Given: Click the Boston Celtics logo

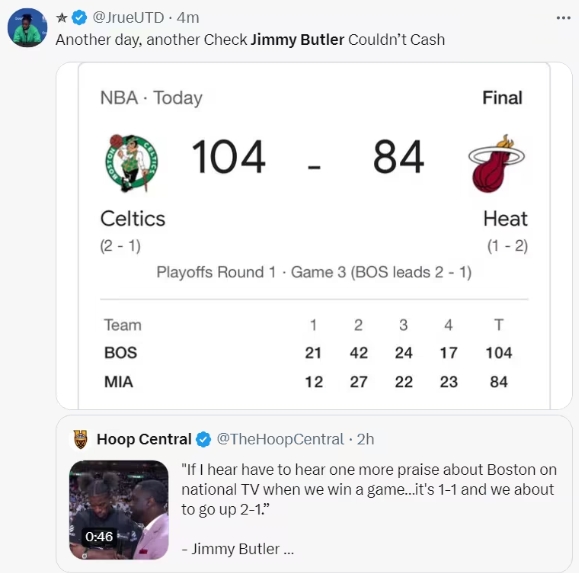Looking at the screenshot, I should tap(131, 163).
